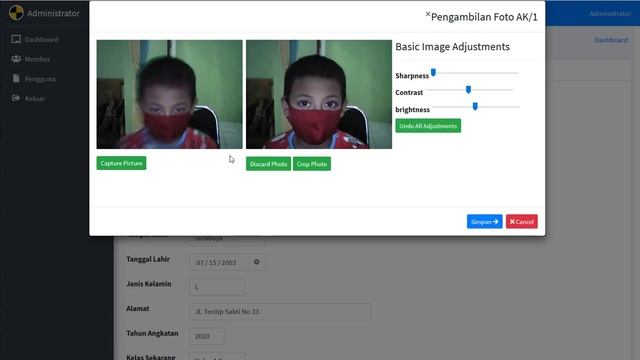
Task: Click the Tanggal Lahir label
Action: click(148, 259)
